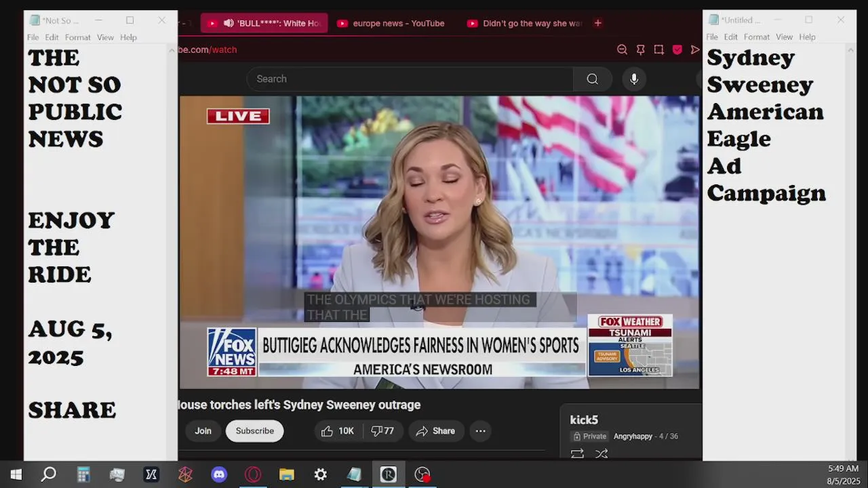Open View menu in left Notepad window

tap(105, 37)
